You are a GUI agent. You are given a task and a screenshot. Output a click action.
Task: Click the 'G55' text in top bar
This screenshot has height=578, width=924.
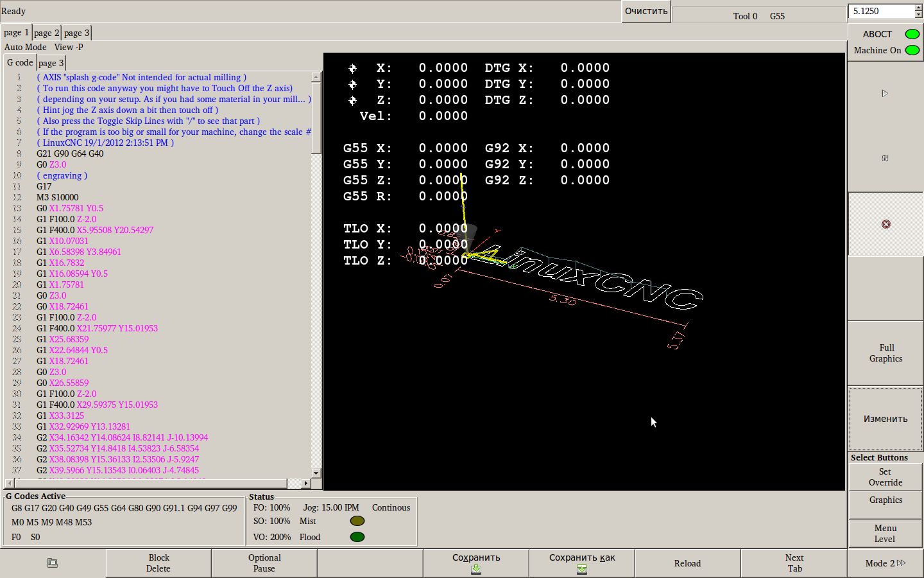click(x=777, y=16)
